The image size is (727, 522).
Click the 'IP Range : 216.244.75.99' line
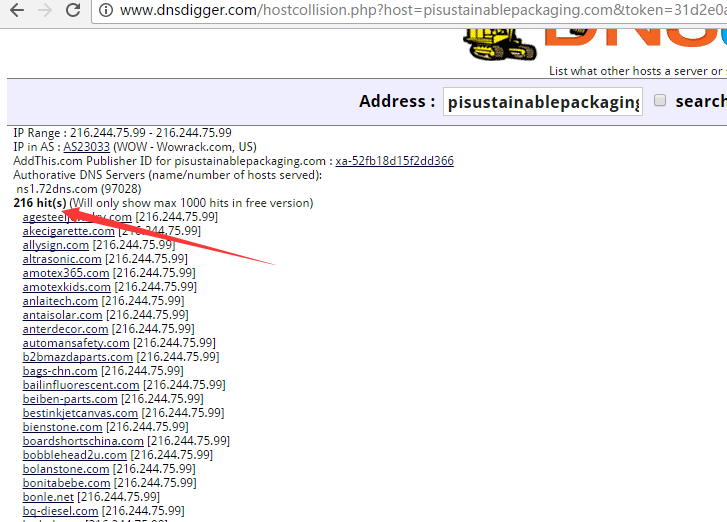(x=122, y=133)
